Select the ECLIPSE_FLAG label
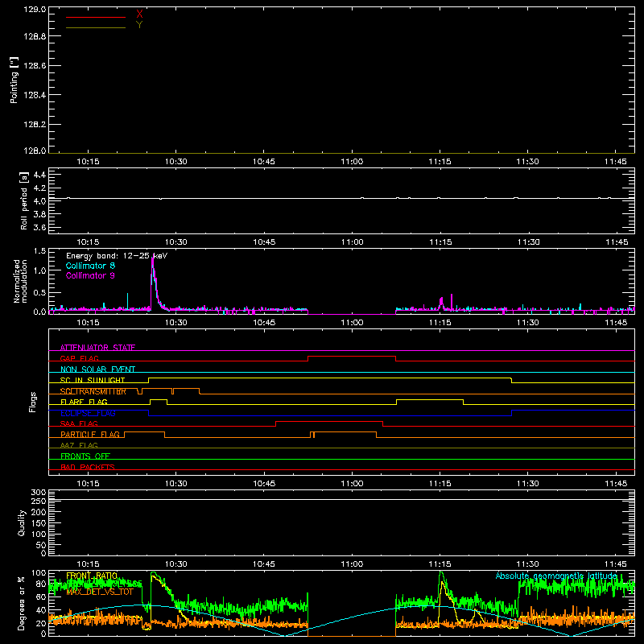The height and width of the screenshot is (644, 644). 88,413
